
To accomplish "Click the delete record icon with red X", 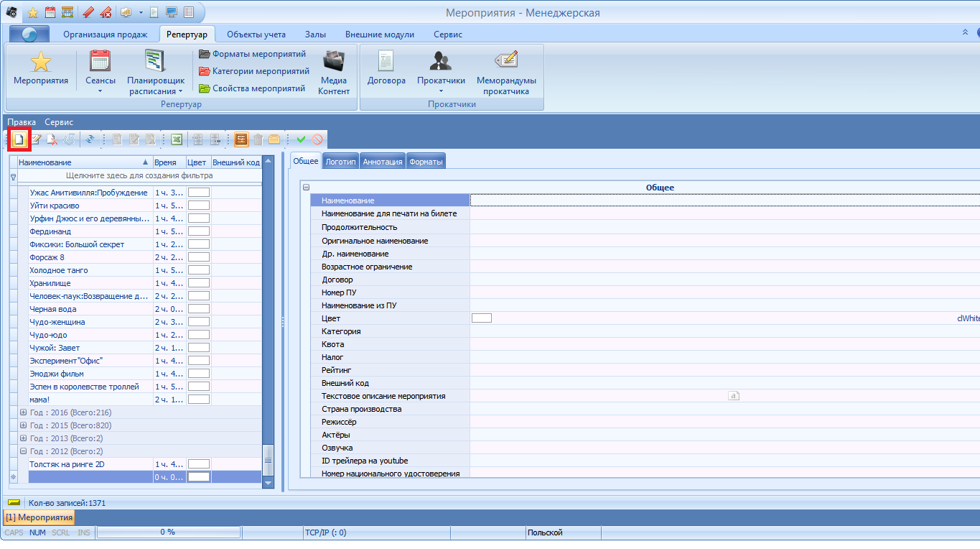I will pyautogui.click(x=52, y=139).
